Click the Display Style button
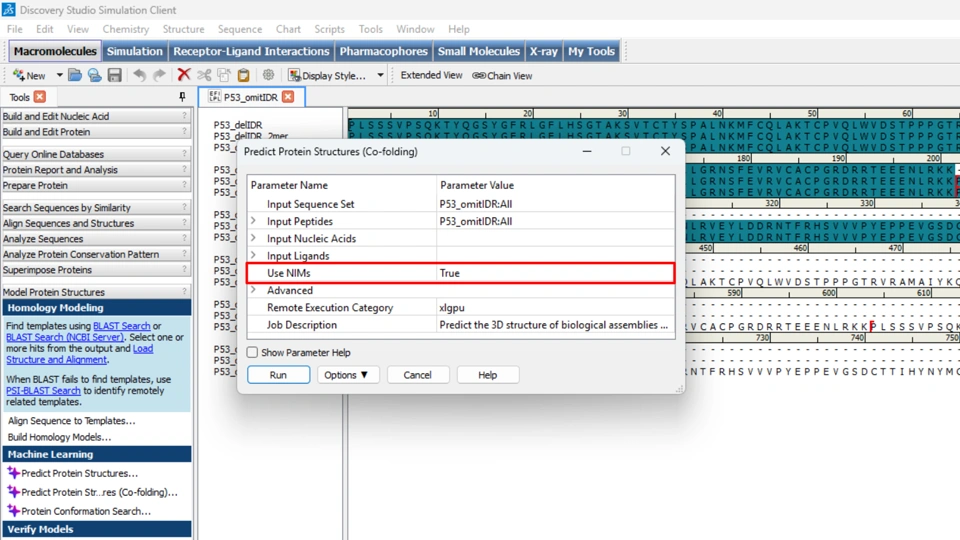This screenshot has width=960, height=540. [x=328, y=75]
